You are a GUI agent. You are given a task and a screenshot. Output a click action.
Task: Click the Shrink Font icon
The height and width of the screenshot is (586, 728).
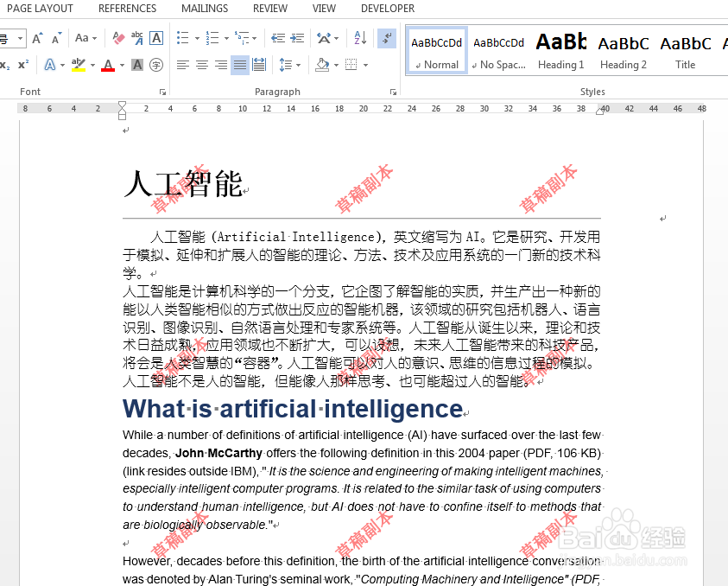point(56,38)
